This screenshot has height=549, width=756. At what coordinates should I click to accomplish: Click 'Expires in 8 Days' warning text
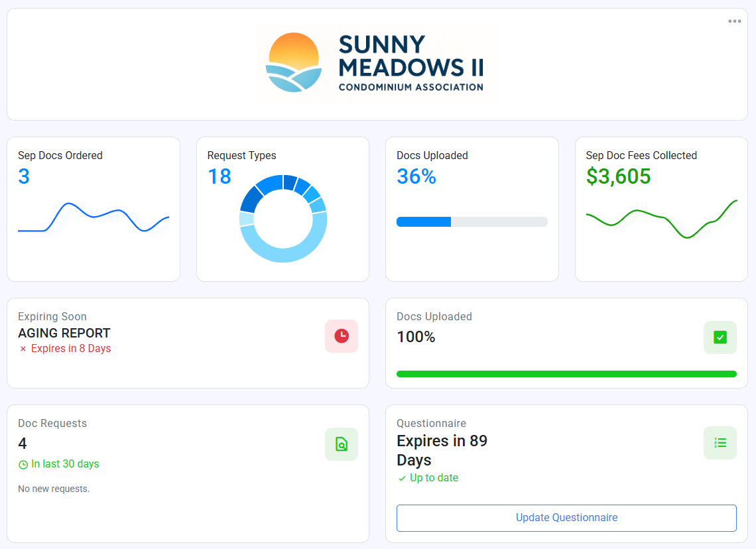click(71, 349)
